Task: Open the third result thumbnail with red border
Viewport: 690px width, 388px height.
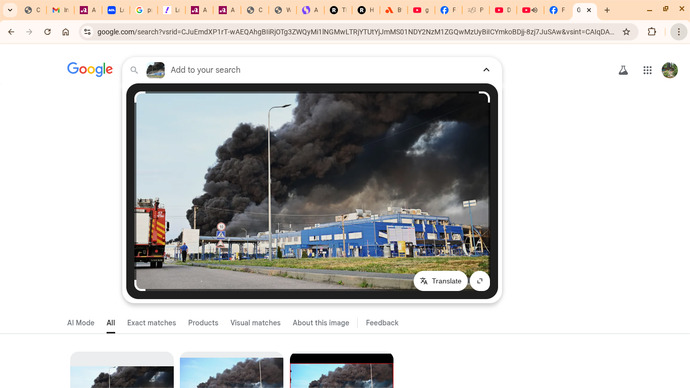Action: click(341, 370)
